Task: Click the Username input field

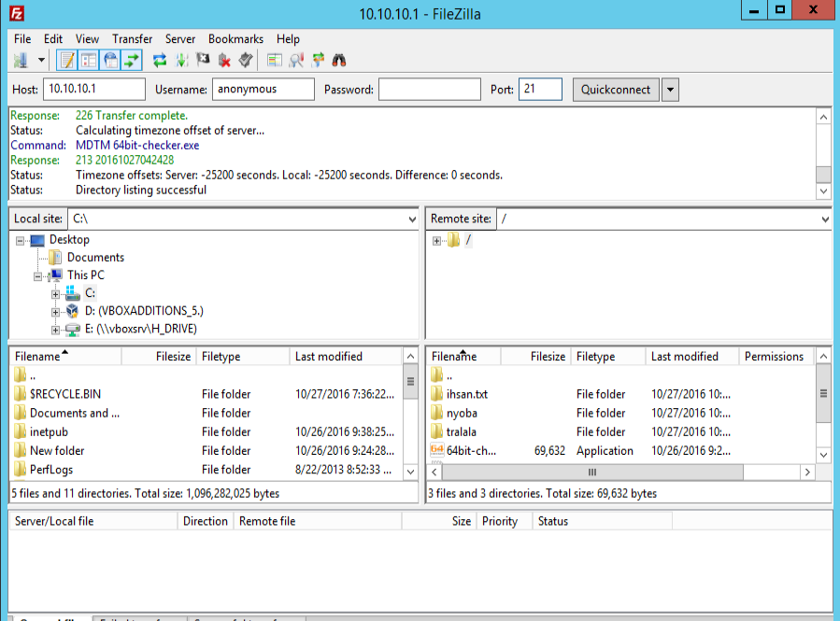Action: (x=263, y=89)
